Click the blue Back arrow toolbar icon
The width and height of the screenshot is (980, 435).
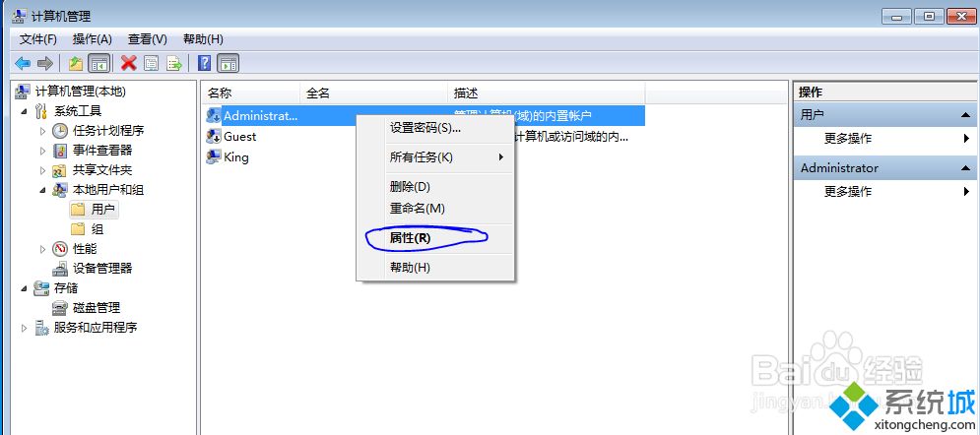click(x=23, y=63)
